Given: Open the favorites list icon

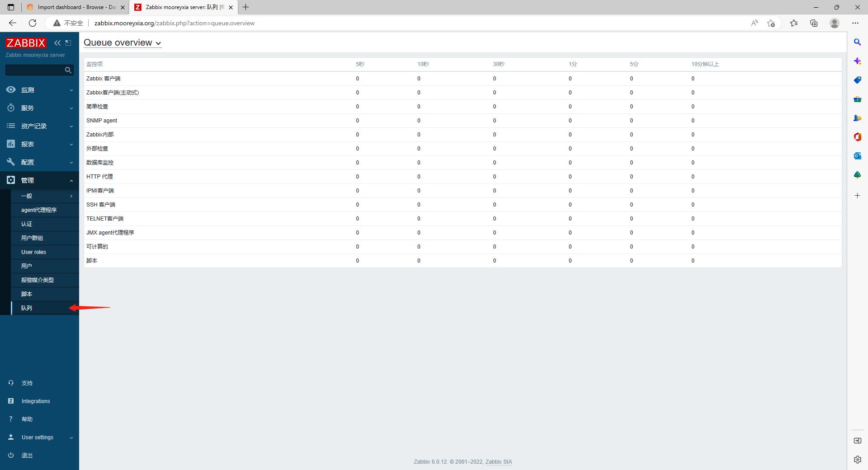Looking at the screenshot, I should coord(794,23).
